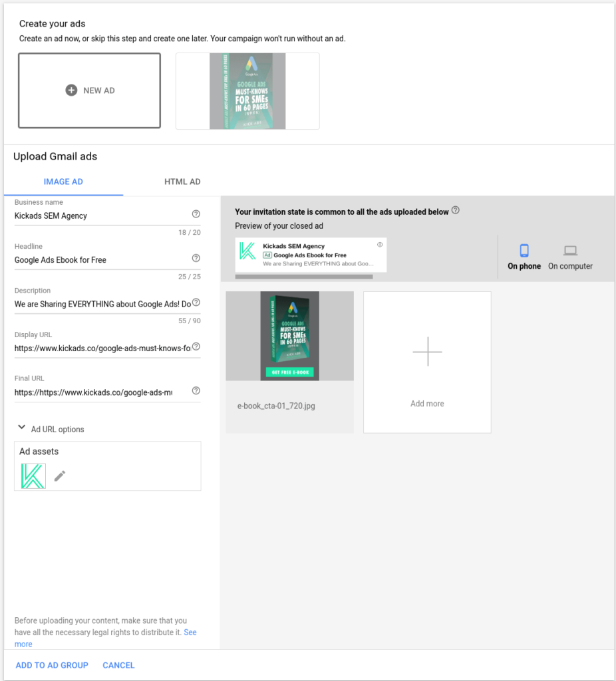This screenshot has height=681, width=616.
Task: Open help icon for Final URL
Action: 196,390
